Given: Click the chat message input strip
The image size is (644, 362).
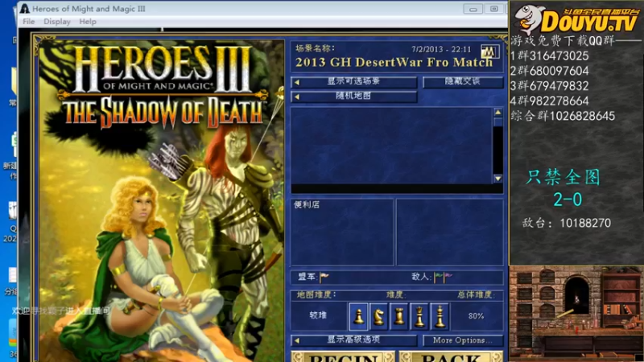Looking at the screenshot, I should 397,189.
